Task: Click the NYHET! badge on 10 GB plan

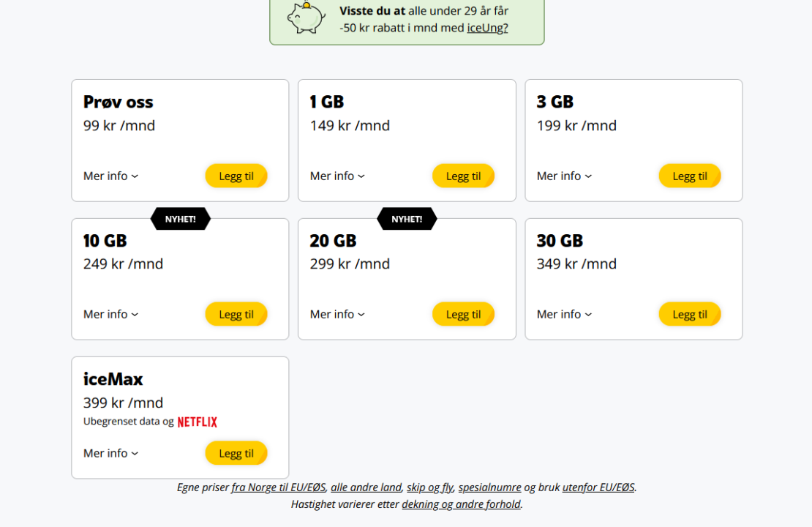Action: (x=180, y=219)
